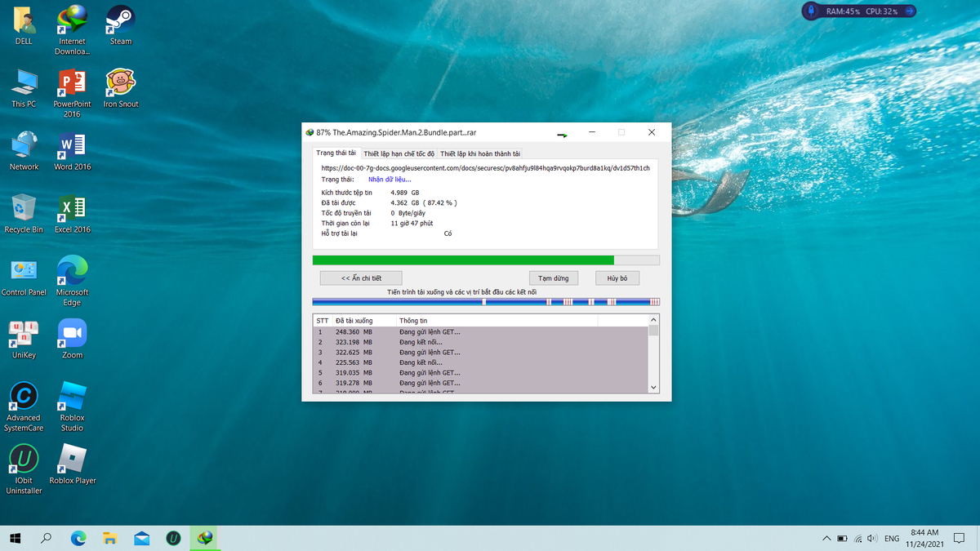Viewport: 980px width, 551px height.
Task: Open Microsoft Edge from the taskbar
Action: tap(78, 538)
